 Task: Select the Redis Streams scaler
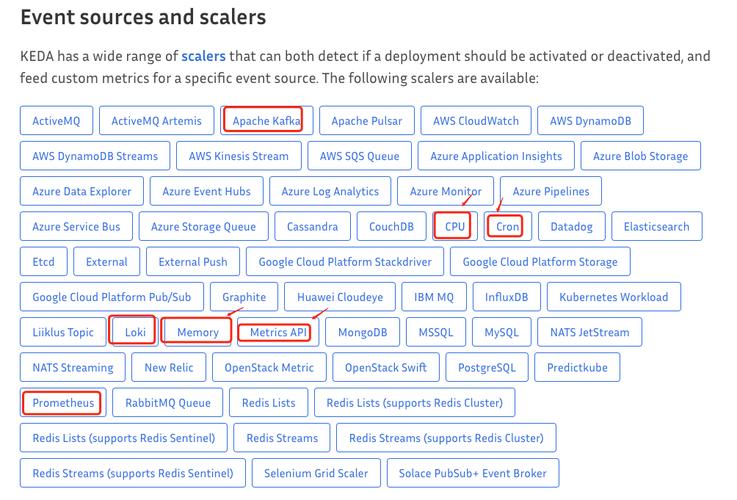click(282, 438)
